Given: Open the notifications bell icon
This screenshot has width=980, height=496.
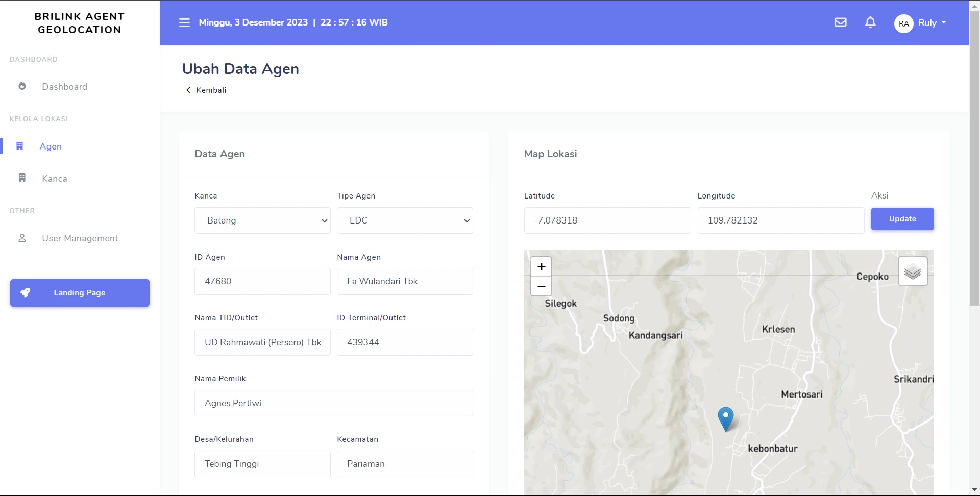Looking at the screenshot, I should [x=870, y=22].
